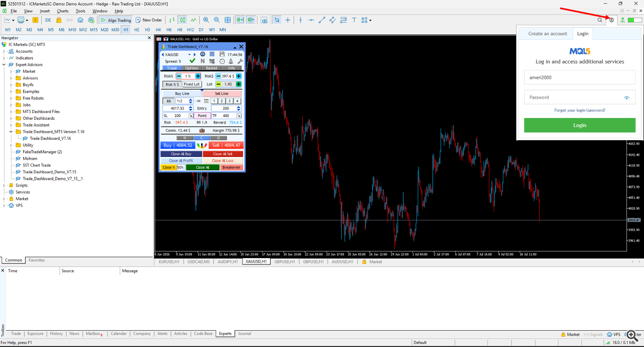Click the Breakeven button in dashboard

232,167
